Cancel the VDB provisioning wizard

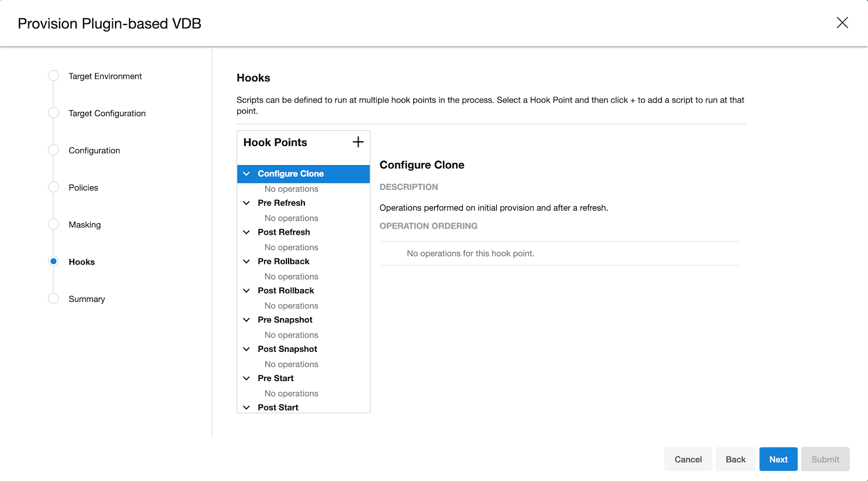click(x=688, y=459)
